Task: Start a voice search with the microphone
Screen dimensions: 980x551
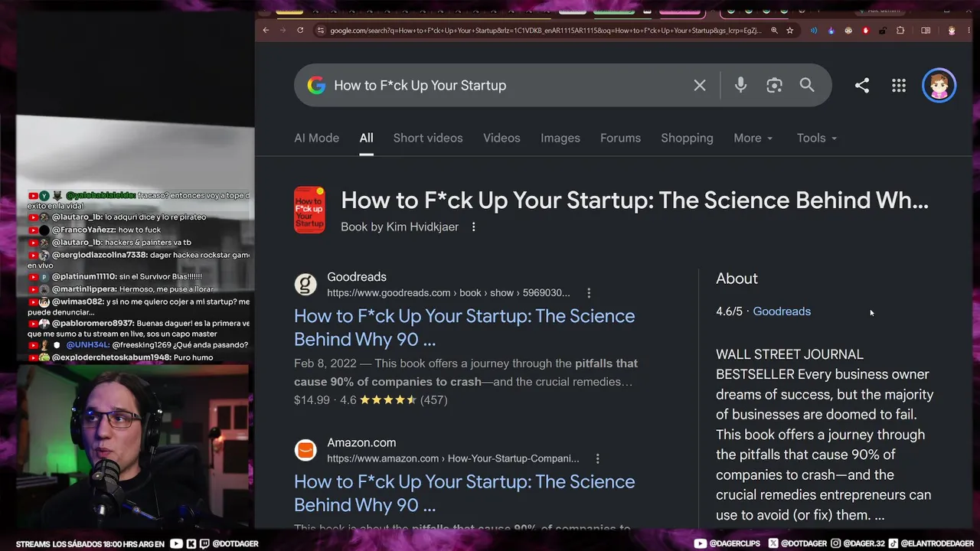Action: pyautogui.click(x=740, y=85)
